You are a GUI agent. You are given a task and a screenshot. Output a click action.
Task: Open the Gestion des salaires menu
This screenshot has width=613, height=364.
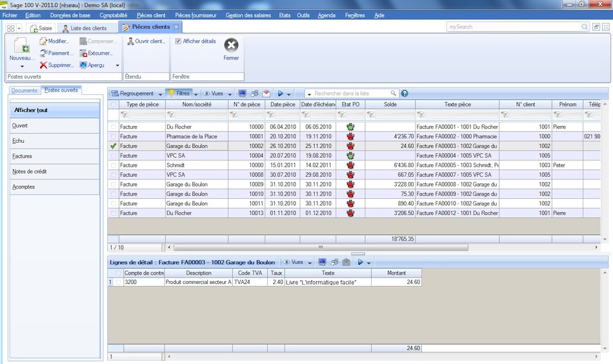(x=248, y=15)
